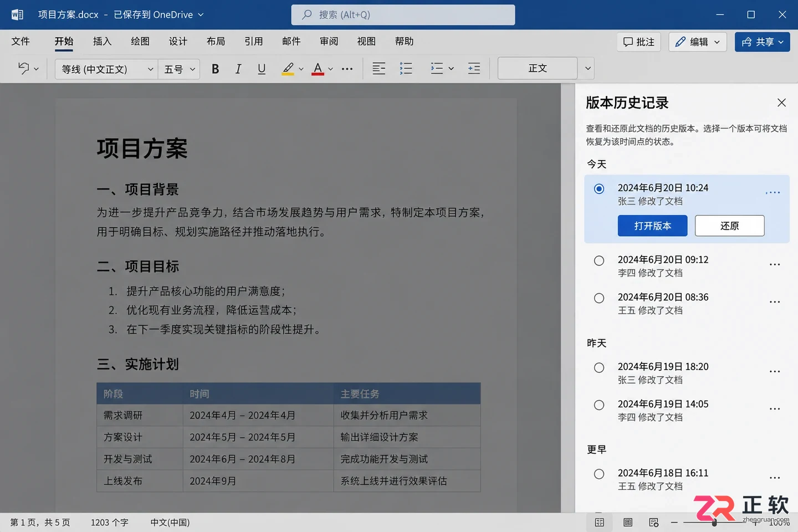The width and height of the screenshot is (798, 532).
Task: Select the 2024年6月18日 16:11 version radio
Action: click(599, 474)
